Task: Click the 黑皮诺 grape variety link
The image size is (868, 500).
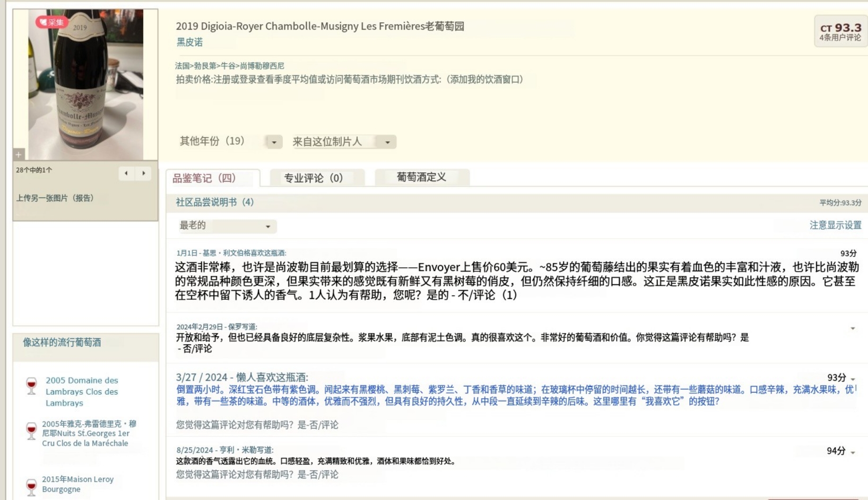Action: (190, 42)
